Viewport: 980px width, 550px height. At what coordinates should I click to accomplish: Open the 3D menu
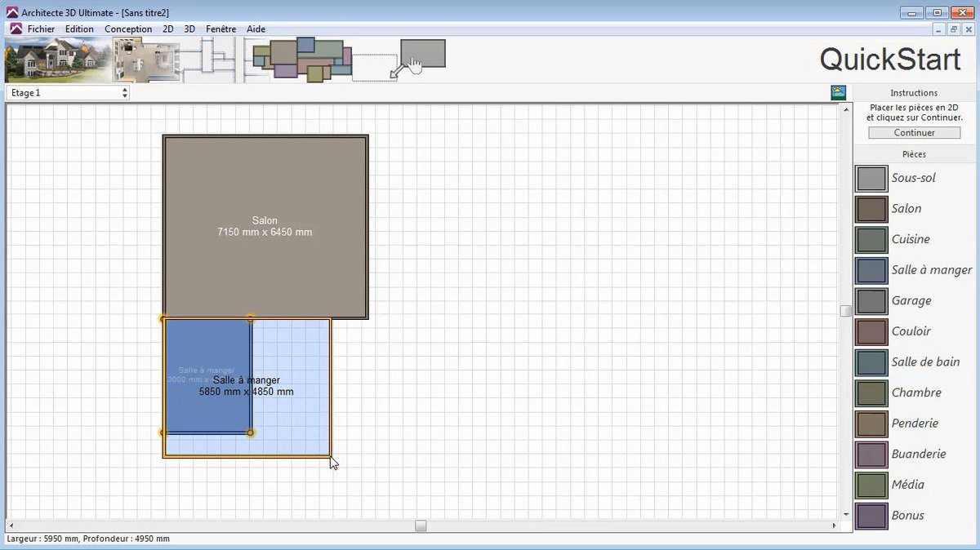coord(189,29)
